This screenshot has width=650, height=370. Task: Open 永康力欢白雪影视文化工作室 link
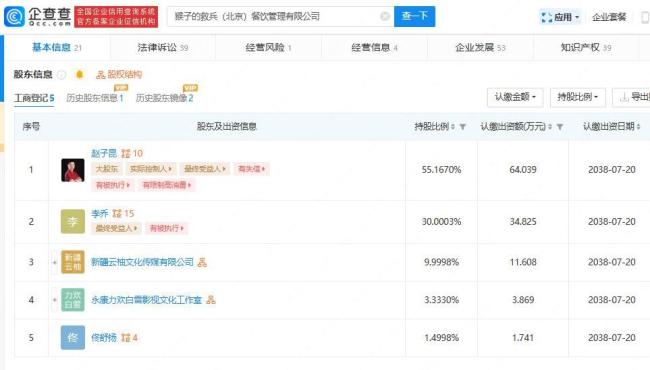pyautogui.click(x=146, y=300)
